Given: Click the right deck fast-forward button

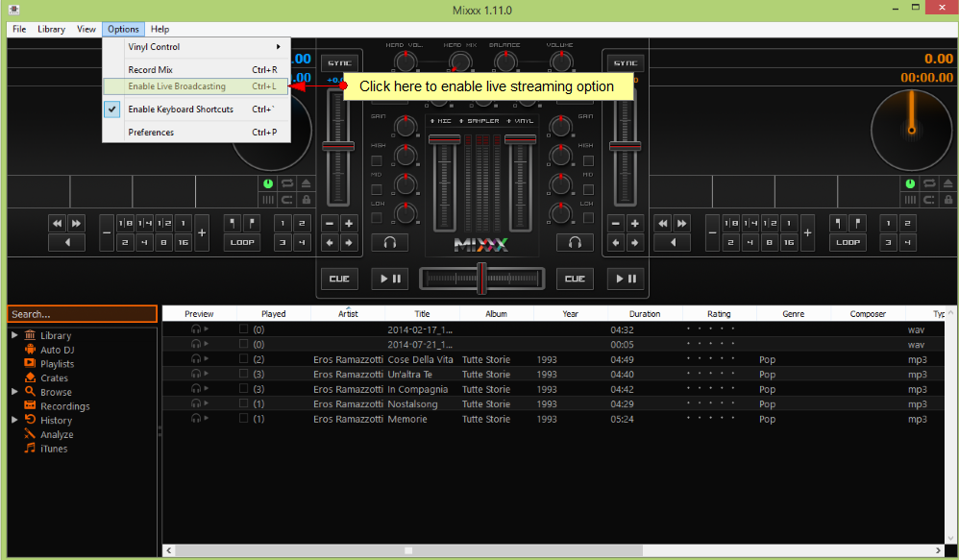Looking at the screenshot, I should [682, 223].
